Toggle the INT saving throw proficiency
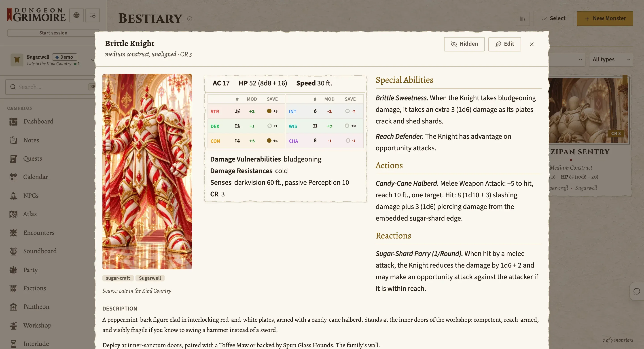This screenshot has height=349, width=644. click(x=347, y=111)
